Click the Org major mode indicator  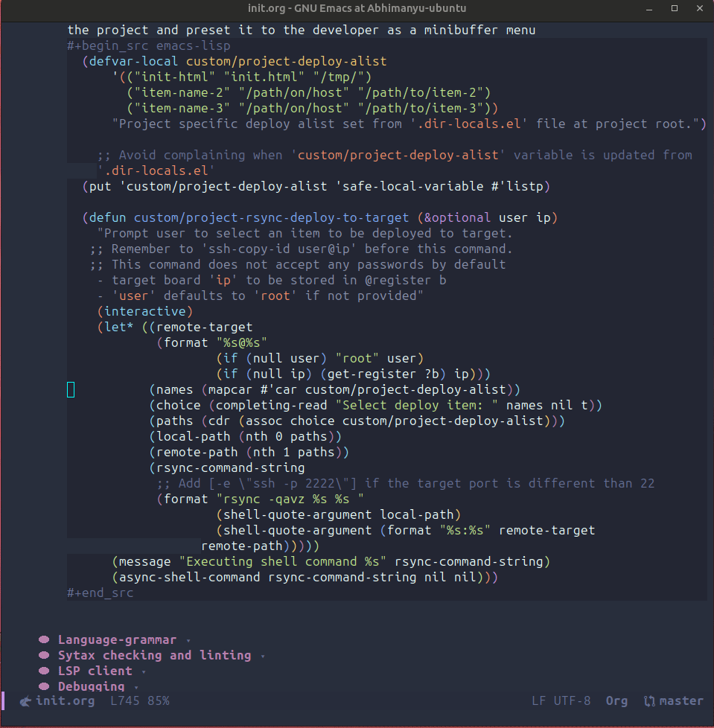pyautogui.click(x=616, y=701)
